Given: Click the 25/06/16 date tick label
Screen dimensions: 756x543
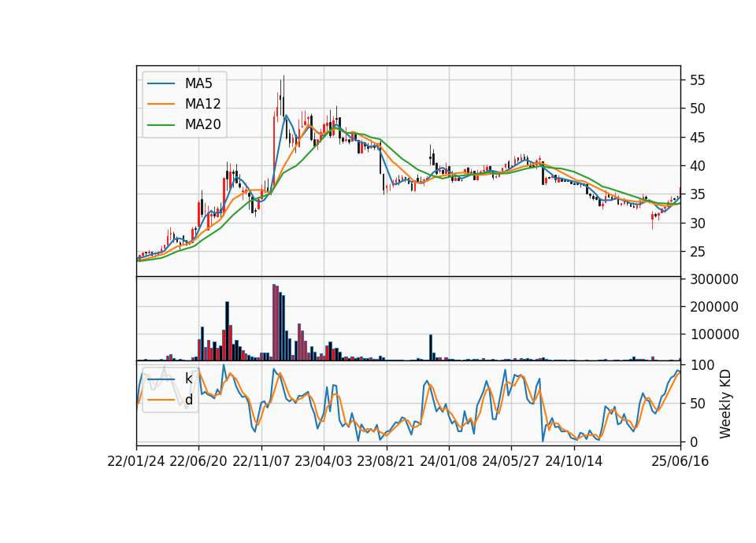Looking at the screenshot, I should coord(680,461).
